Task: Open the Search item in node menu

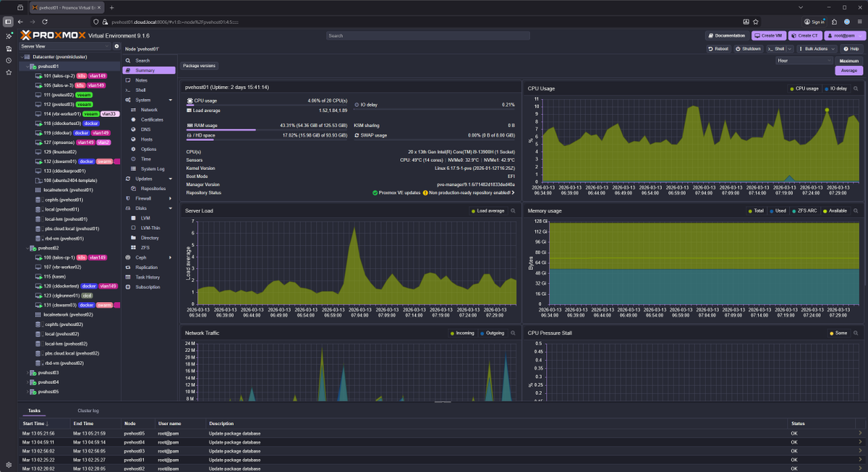Action: (x=148, y=61)
